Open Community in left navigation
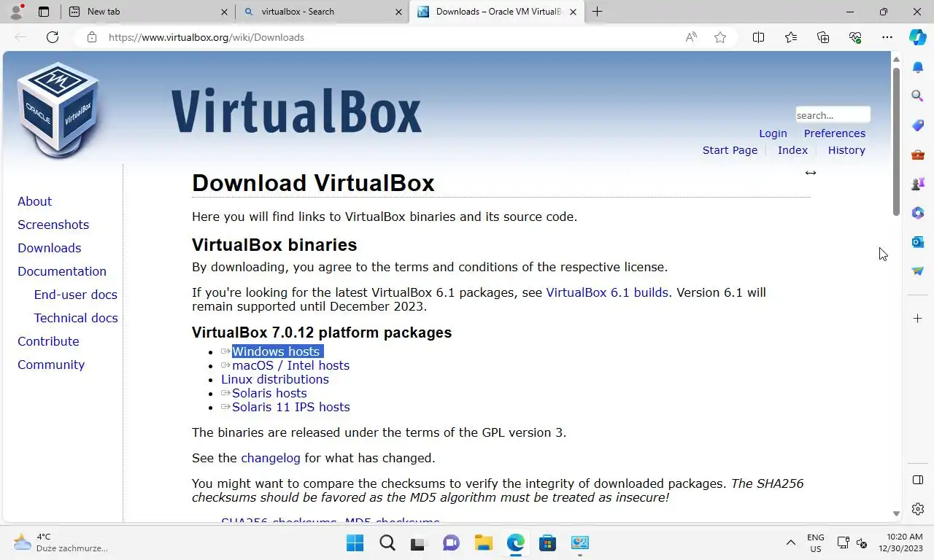 coord(51,365)
